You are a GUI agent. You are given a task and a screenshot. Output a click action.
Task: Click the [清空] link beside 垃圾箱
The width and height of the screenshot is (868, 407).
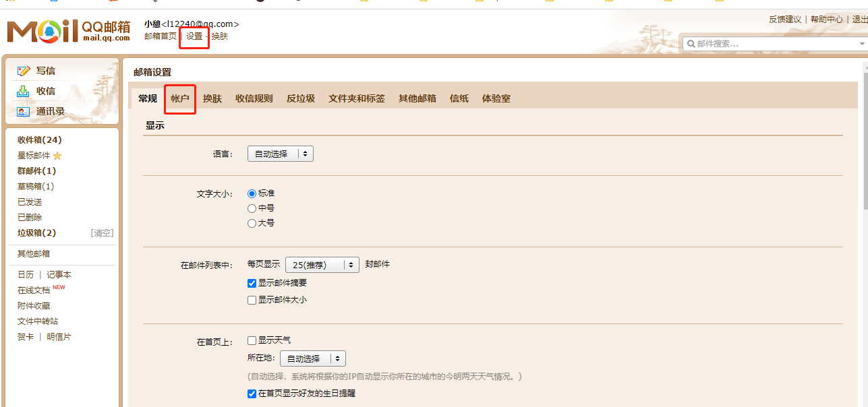tap(102, 233)
